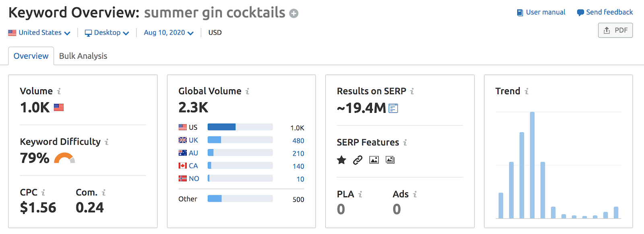
Task: Export the report with PDF button
Action: tap(615, 30)
